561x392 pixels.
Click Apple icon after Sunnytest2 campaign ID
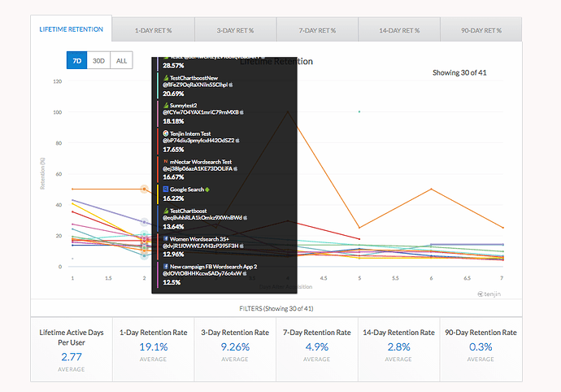point(241,112)
